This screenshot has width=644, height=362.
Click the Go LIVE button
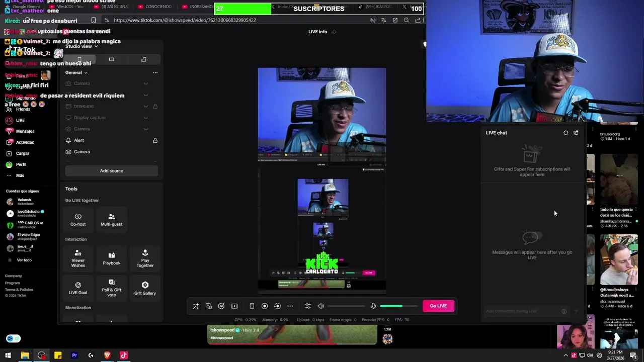click(x=438, y=306)
